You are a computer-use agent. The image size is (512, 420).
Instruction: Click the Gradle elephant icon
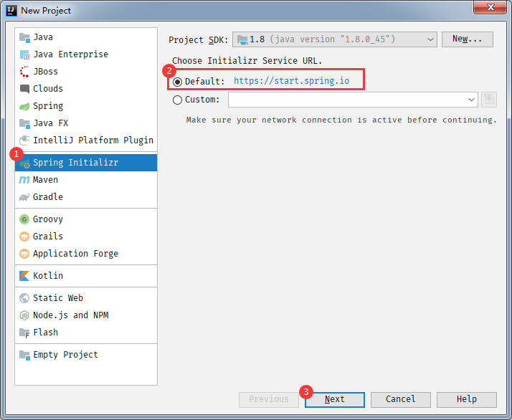coord(24,197)
